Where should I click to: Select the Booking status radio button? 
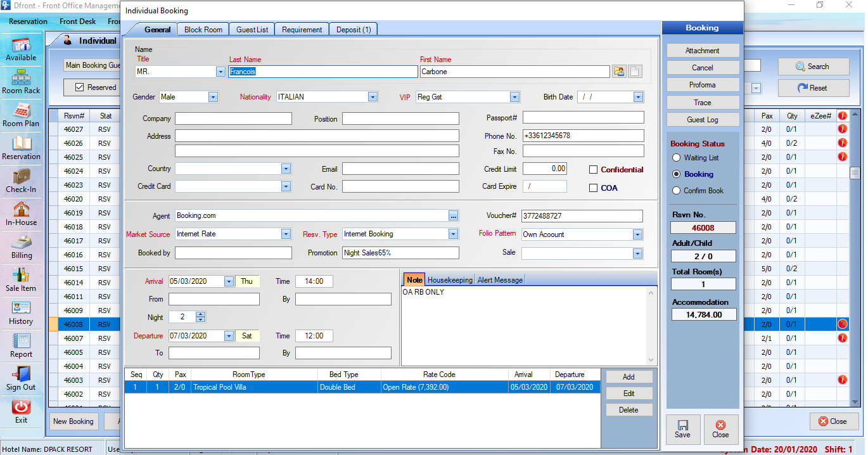coord(677,174)
